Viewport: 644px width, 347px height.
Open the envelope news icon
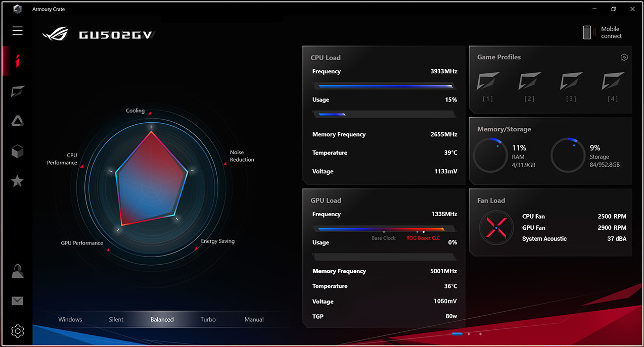[x=18, y=301]
